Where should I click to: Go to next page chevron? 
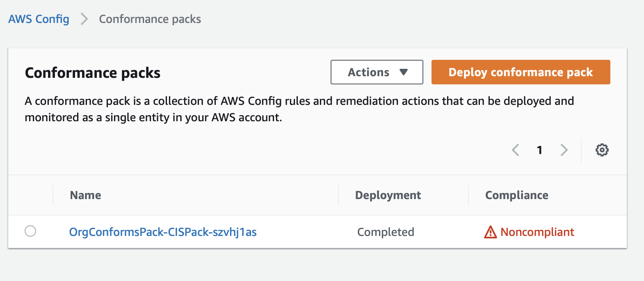[564, 150]
